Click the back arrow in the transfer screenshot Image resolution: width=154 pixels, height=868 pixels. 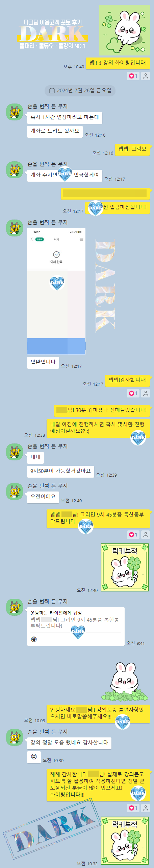point(32,239)
